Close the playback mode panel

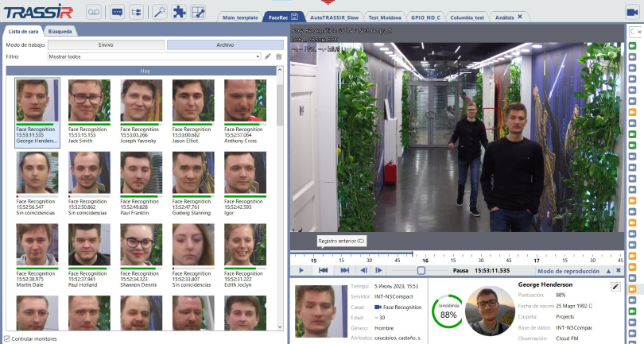[x=618, y=271]
